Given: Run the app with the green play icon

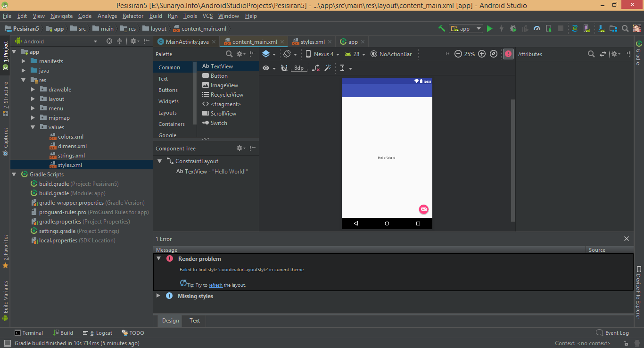Looking at the screenshot, I should 489,29.
